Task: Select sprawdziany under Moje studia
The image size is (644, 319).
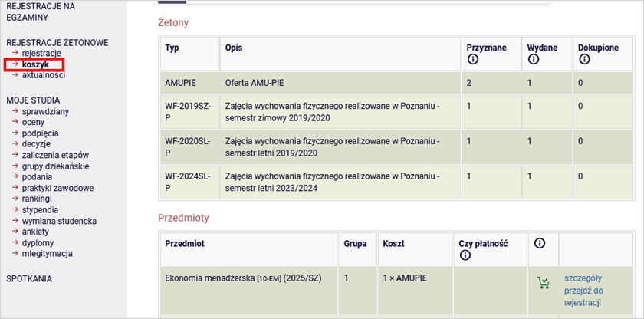Action: pyautogui.click(x=45, y=111)
